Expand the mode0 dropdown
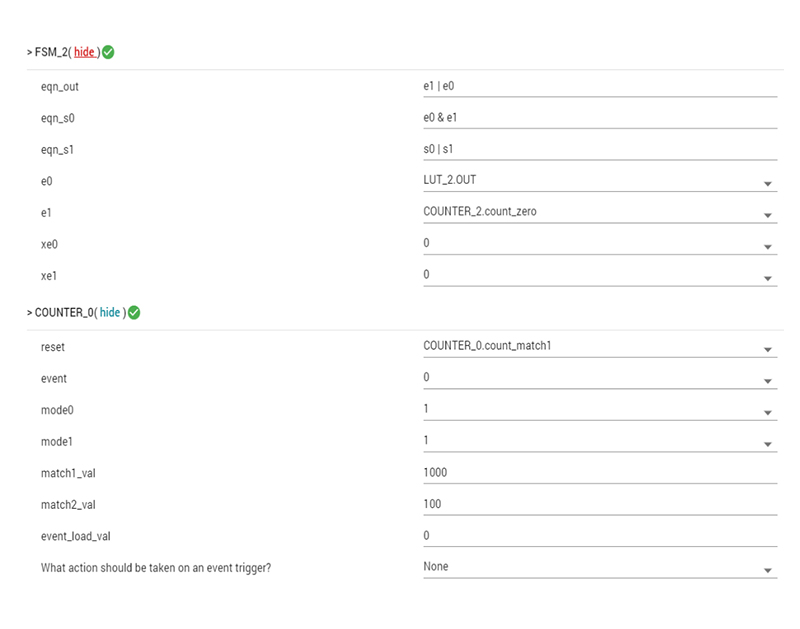The width and height of the screenshot is (800, 629). tap(599, 410)
